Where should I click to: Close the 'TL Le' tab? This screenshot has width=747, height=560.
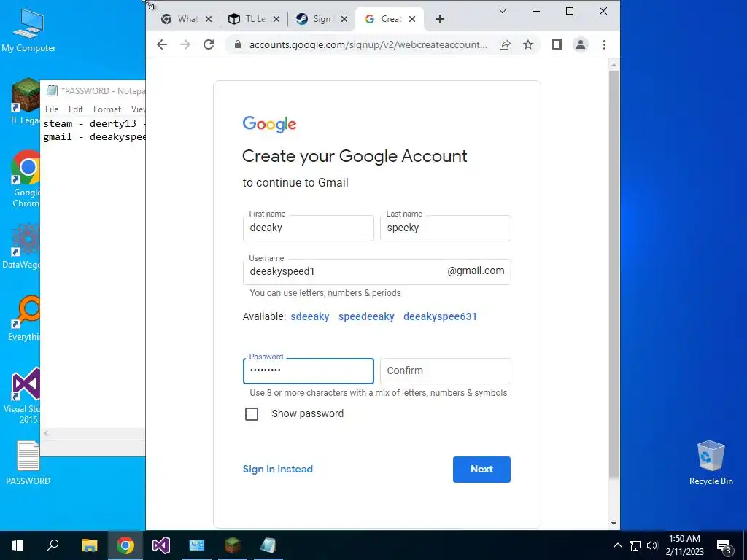(276, 19)
